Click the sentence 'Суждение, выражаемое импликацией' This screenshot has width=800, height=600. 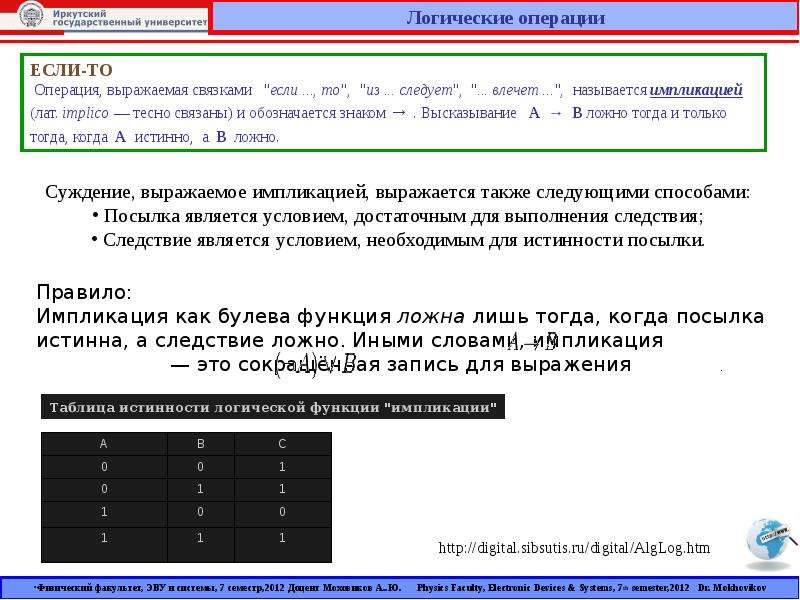[x=208, y=192]
